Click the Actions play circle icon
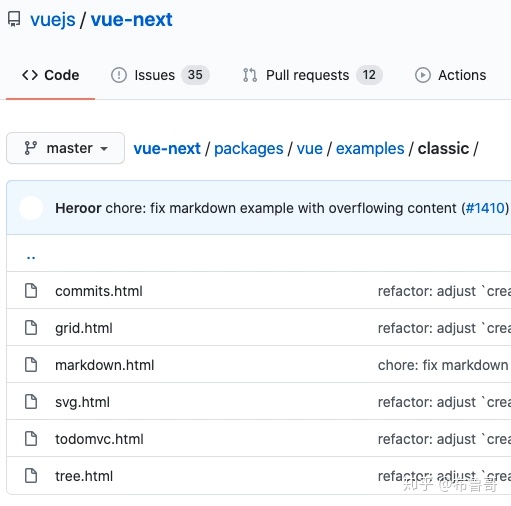This screenshot has height=506, width=511. click(x=423, y=75)
